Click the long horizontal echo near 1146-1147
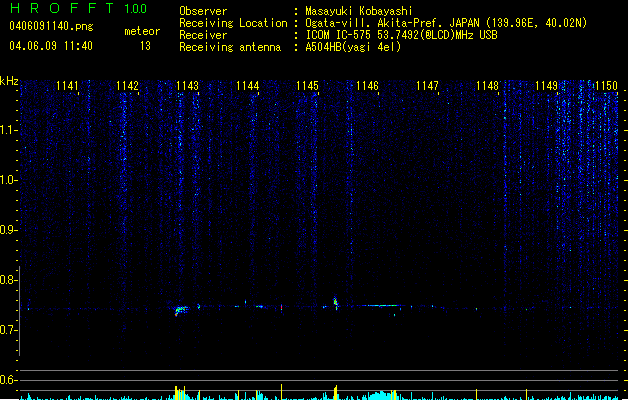 point(380,306)
